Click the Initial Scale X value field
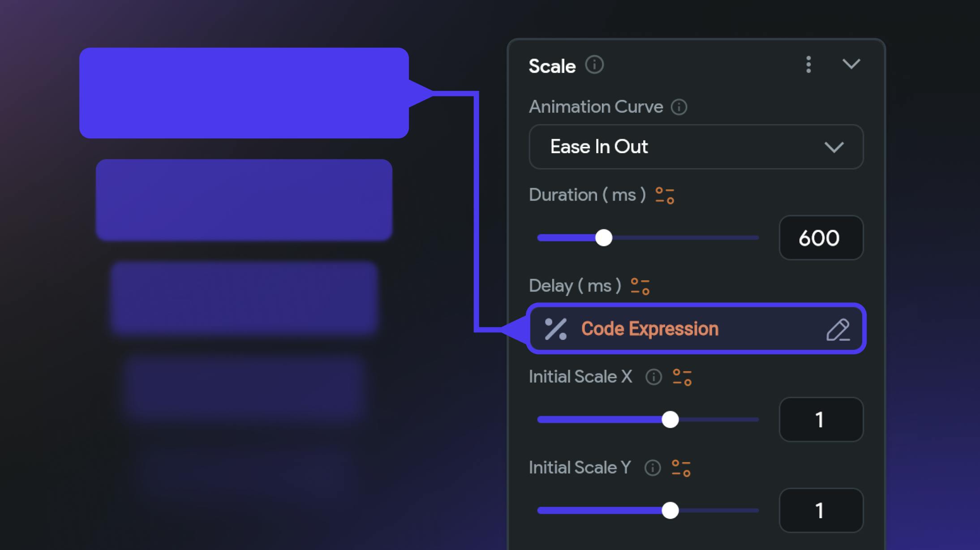The width and height of the screenshot is (980, 550). coord(821,420)
